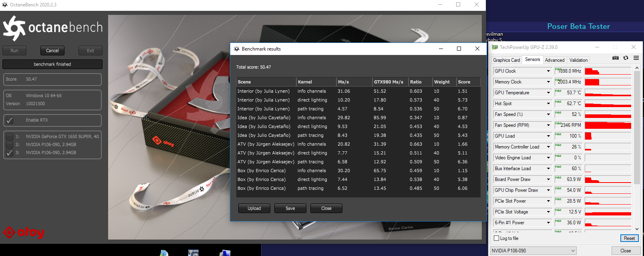Open the GPU Clock sensor dropdown

pos(549,71)
